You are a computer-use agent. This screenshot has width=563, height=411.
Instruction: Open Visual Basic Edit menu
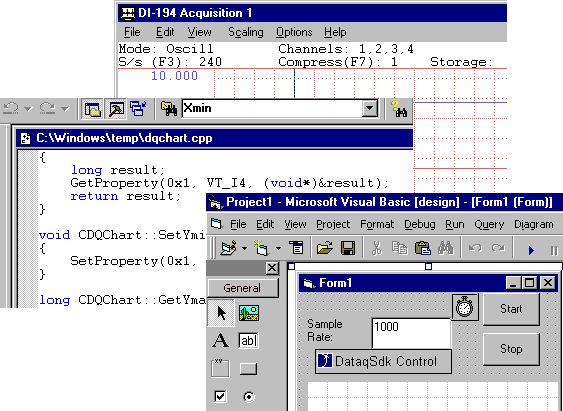coord(265,224)
